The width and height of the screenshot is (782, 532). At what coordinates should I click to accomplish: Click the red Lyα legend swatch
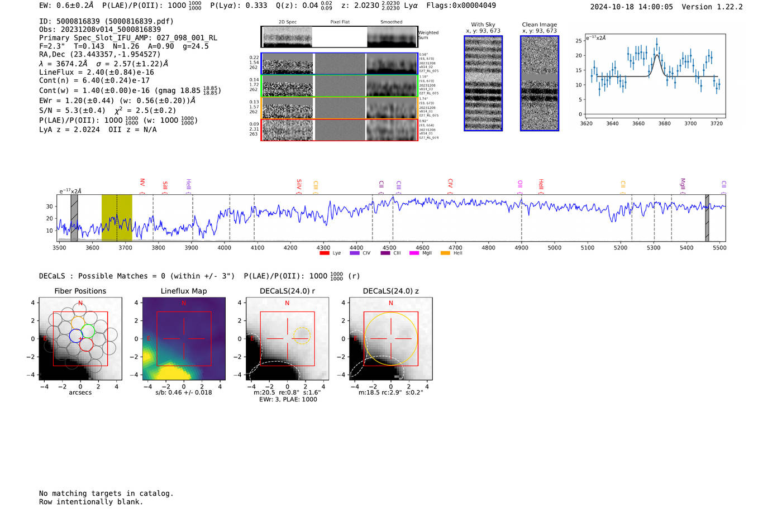pos(324,253)
